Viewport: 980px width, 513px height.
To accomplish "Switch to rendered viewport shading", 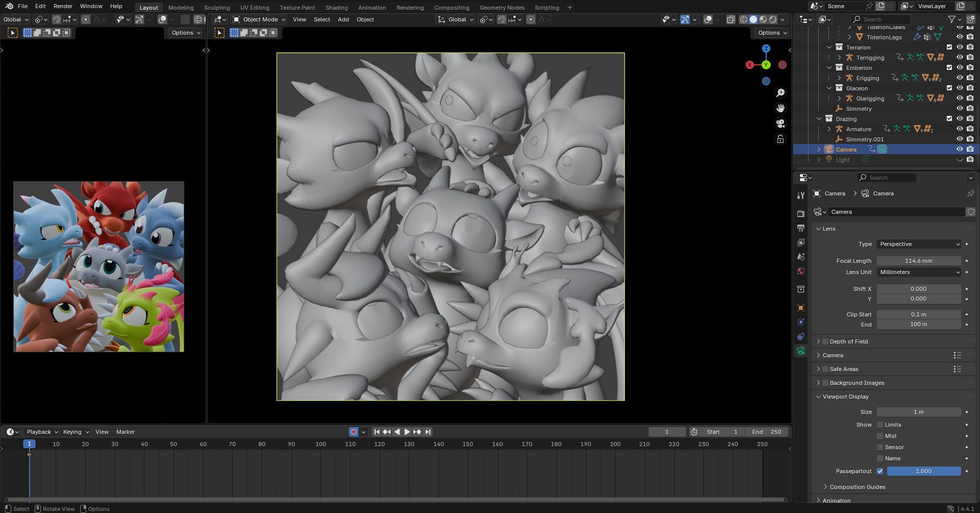I will click(773, 19).
